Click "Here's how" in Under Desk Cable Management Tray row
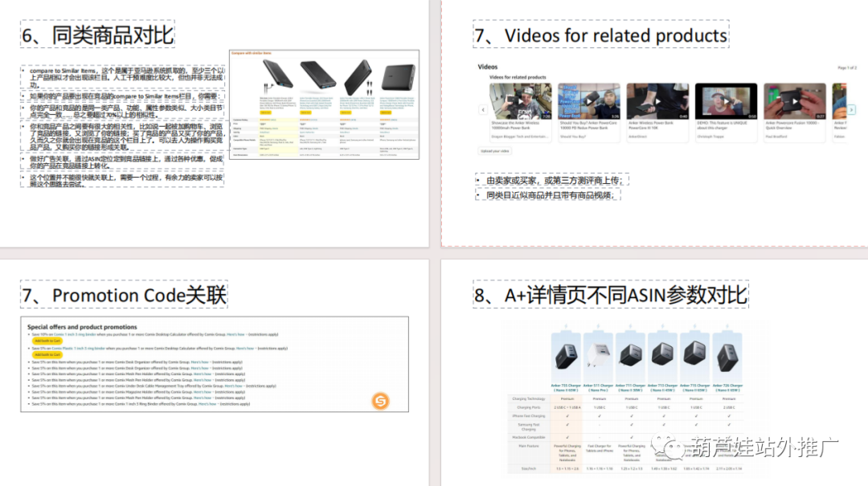The height and width of the screenshot is (486, 868). point(233,386)
